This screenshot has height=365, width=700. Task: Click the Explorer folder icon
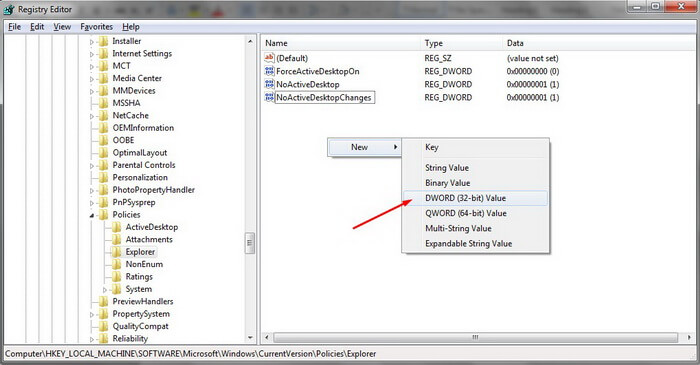[x=117, y=252]
